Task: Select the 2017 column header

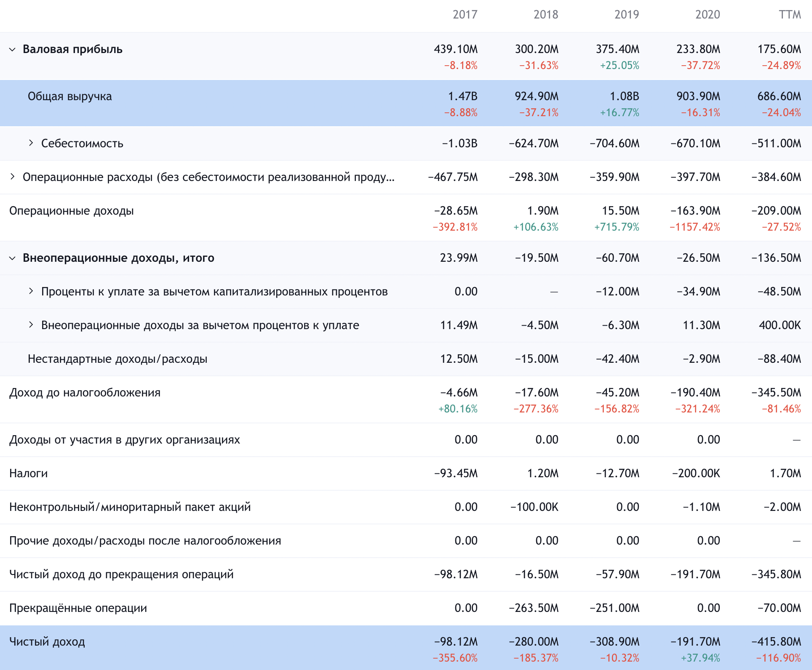Action: click(x=465, y=15)
